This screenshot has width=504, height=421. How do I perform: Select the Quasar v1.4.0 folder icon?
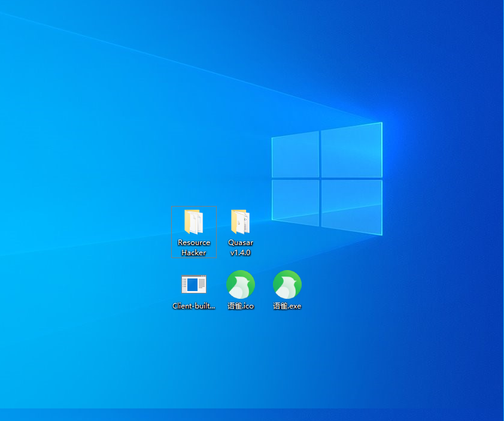[240, 222]
